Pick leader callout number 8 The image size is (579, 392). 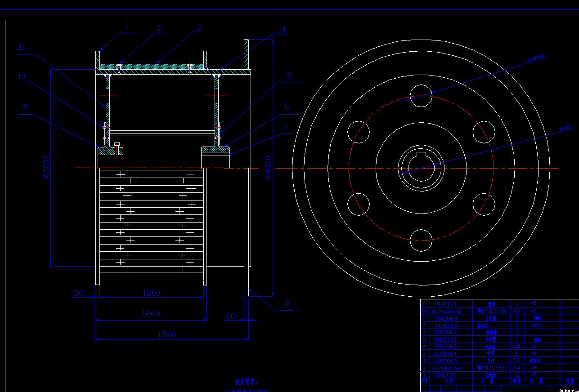(287, 303)
